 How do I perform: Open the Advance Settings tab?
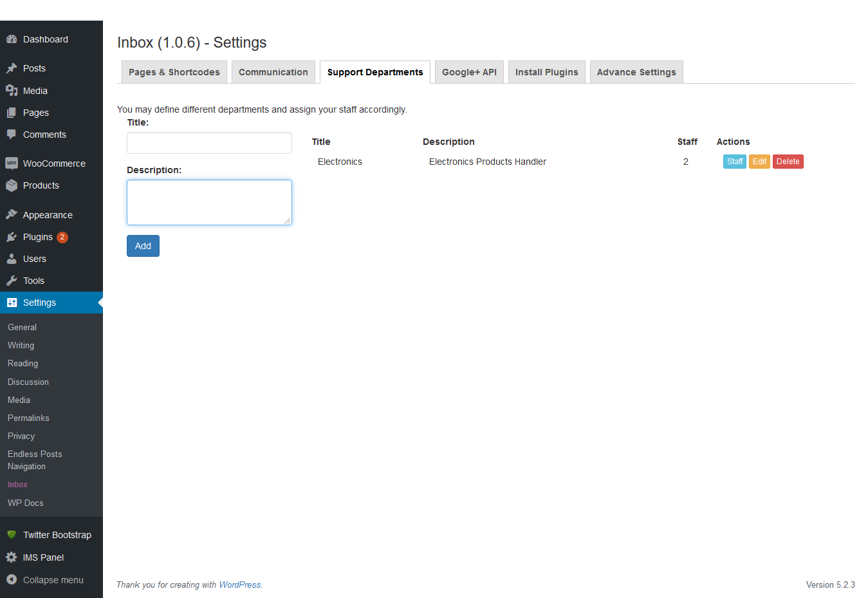[636, 72]
